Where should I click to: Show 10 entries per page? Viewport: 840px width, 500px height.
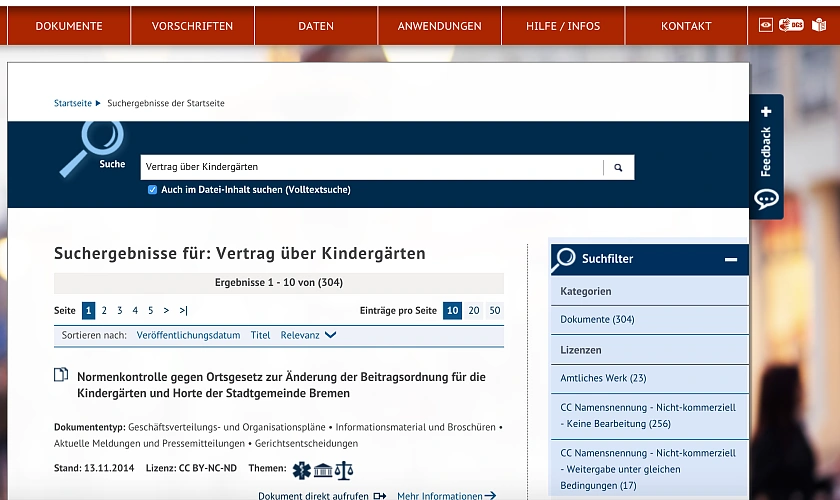(x=453, y=310)
